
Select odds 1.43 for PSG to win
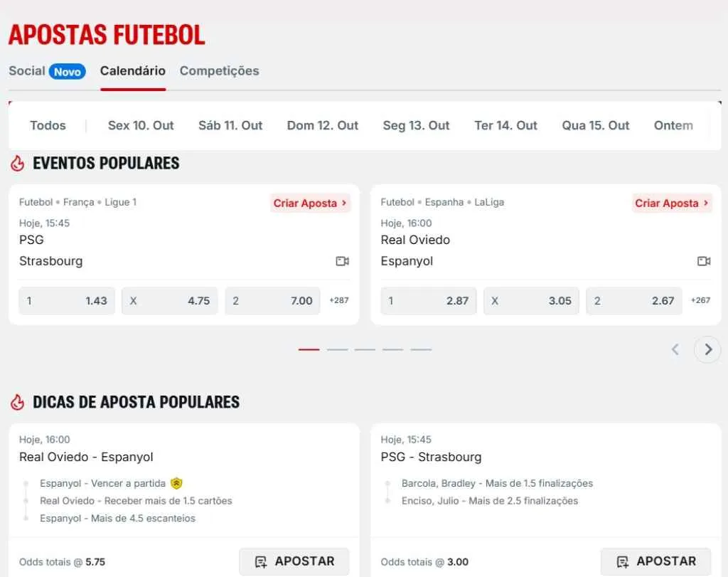point(66,301)
